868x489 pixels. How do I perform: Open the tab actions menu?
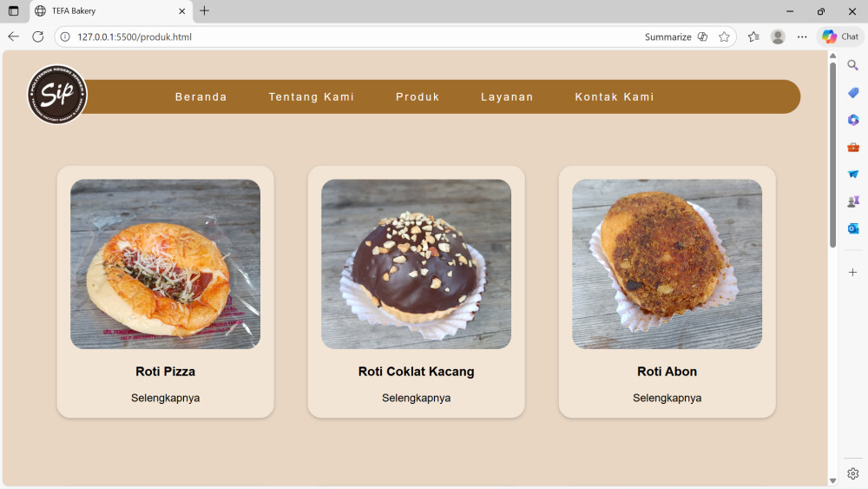coord(13,11)
